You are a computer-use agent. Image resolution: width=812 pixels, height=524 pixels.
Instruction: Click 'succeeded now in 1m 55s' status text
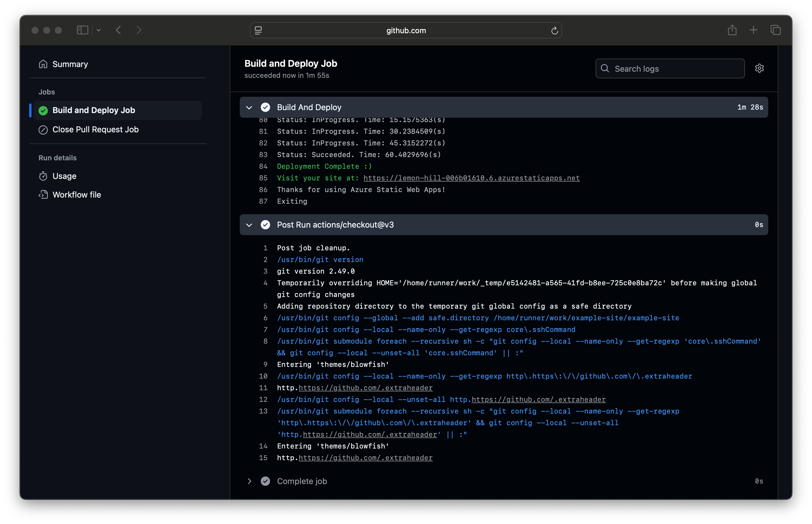pyautogui.click(x=287, y=75)
